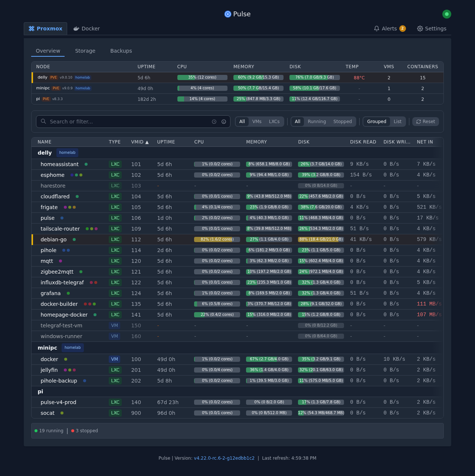475x476 pixels.
Task: Open the Backups tab
Action: tap(121, 51)
